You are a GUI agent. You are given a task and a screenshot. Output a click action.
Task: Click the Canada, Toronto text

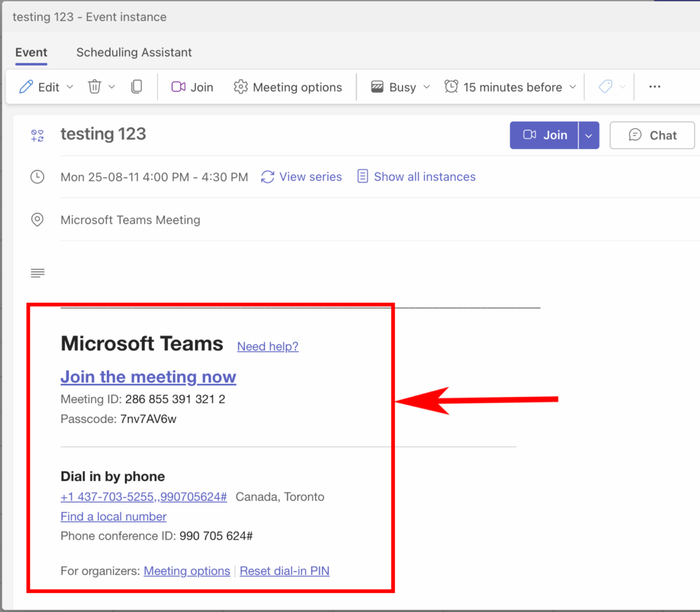coord(280,497)
